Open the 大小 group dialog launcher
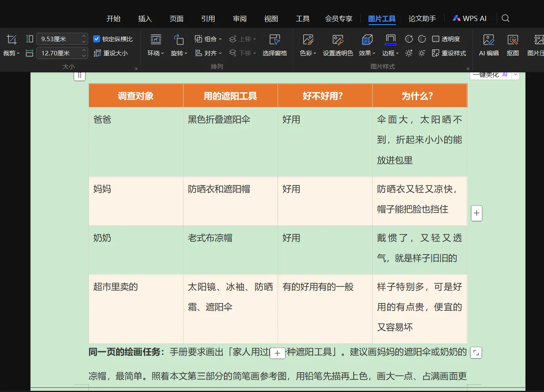 point(136,68)
